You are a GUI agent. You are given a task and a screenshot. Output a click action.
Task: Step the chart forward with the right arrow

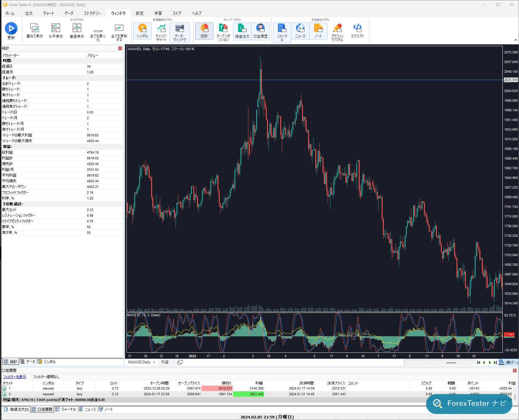tap(490, 362)
